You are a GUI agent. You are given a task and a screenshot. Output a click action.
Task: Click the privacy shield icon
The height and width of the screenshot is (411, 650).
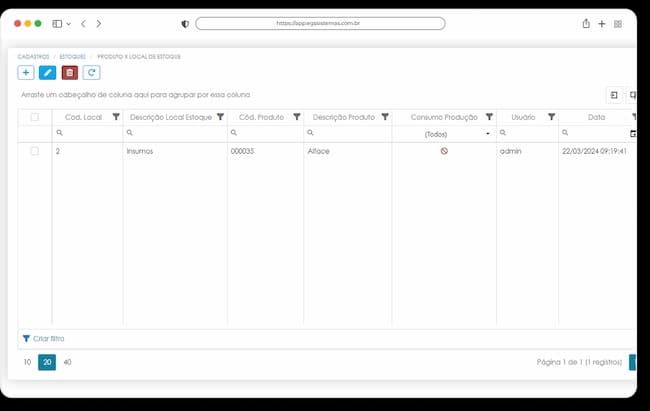[185, 24]
